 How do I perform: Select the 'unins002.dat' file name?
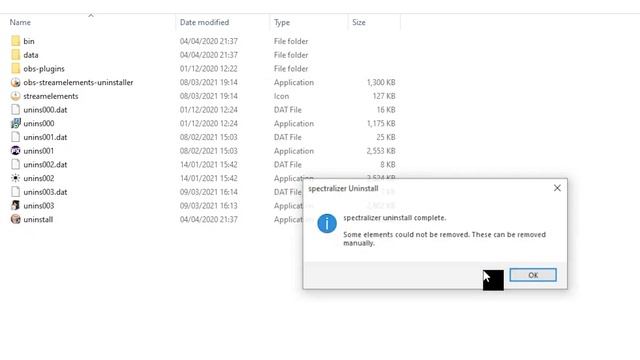tap(45, 164)
